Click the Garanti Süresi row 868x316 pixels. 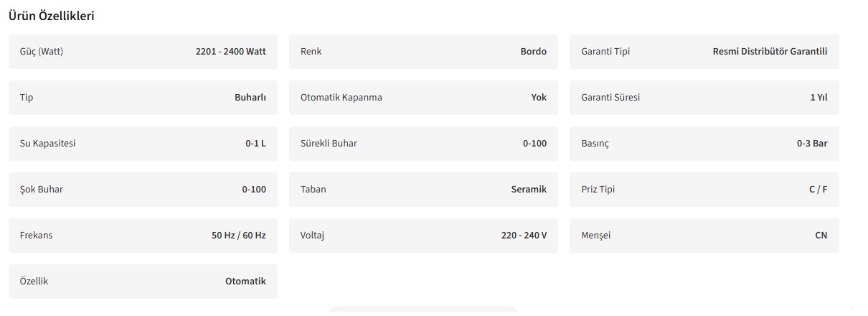click(x=704, y=98)
